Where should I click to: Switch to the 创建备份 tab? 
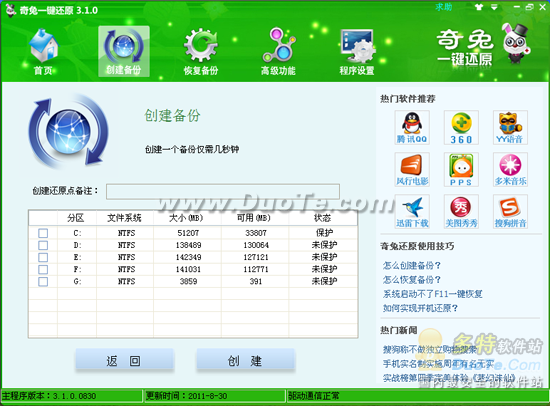point(124,52)
